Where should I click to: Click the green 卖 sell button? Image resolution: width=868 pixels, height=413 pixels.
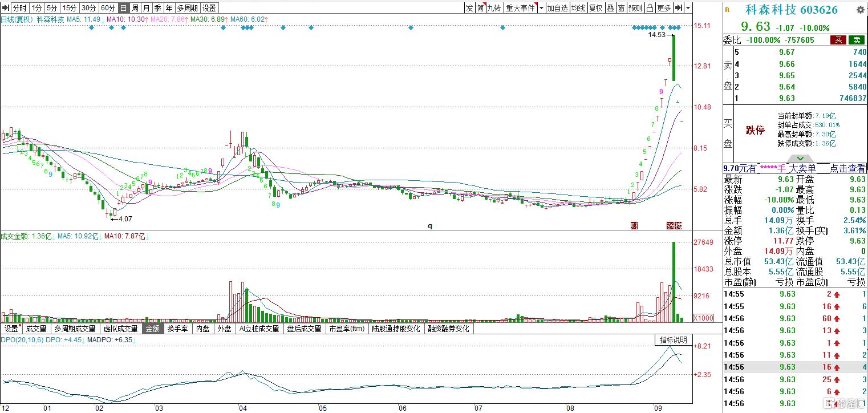click(x=857, y=40)
